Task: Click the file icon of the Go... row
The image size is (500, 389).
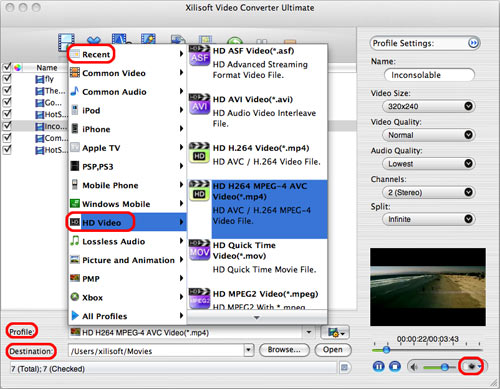Action: pyautogui.click(x=40, y=103)
